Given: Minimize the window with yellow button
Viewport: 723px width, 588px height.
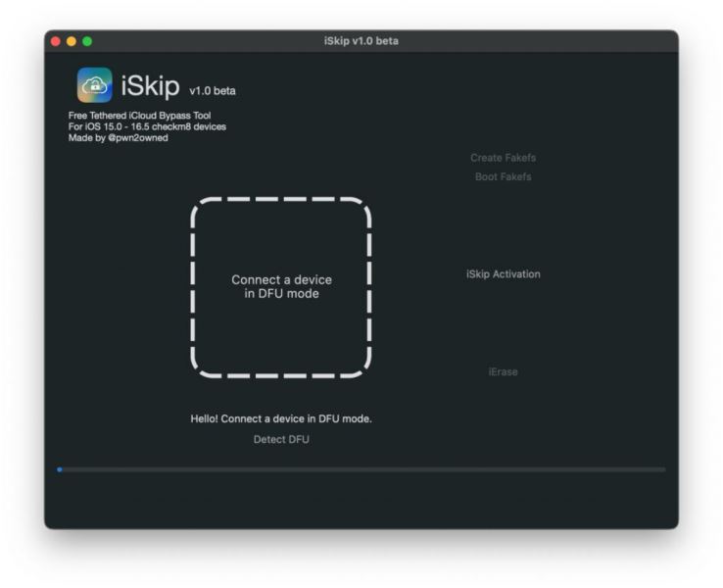Looking at the screenshot, I should (72, 41).
